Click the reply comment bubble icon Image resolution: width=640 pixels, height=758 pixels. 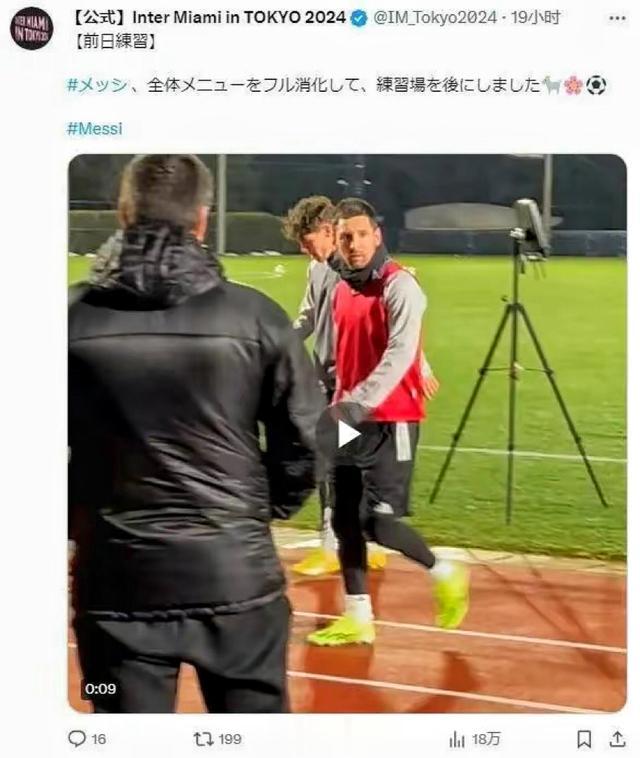[x=77, y=738]
